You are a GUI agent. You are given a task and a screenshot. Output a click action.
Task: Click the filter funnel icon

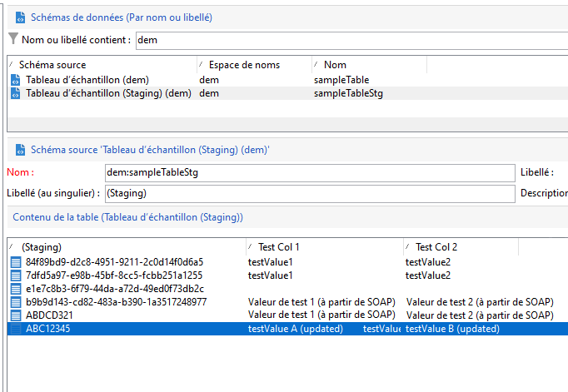pos(12,39)
